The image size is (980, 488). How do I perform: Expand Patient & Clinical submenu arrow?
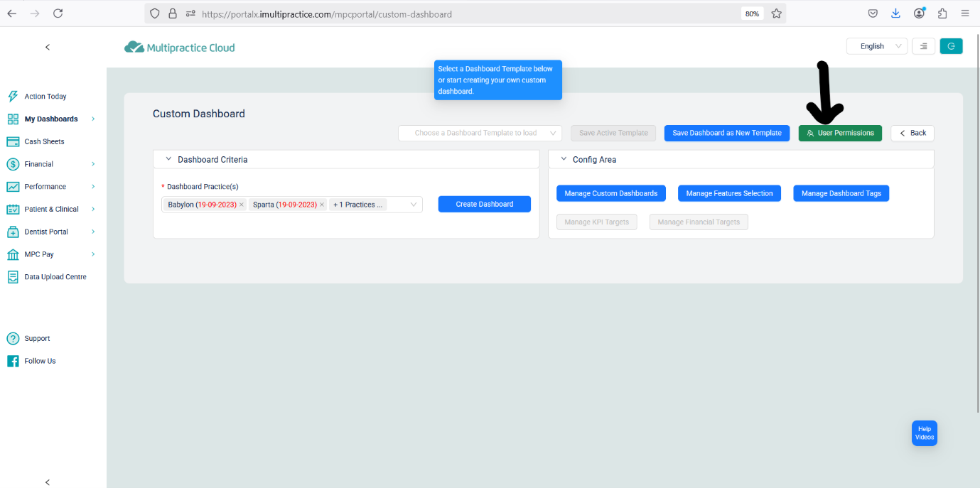point(93,210)
